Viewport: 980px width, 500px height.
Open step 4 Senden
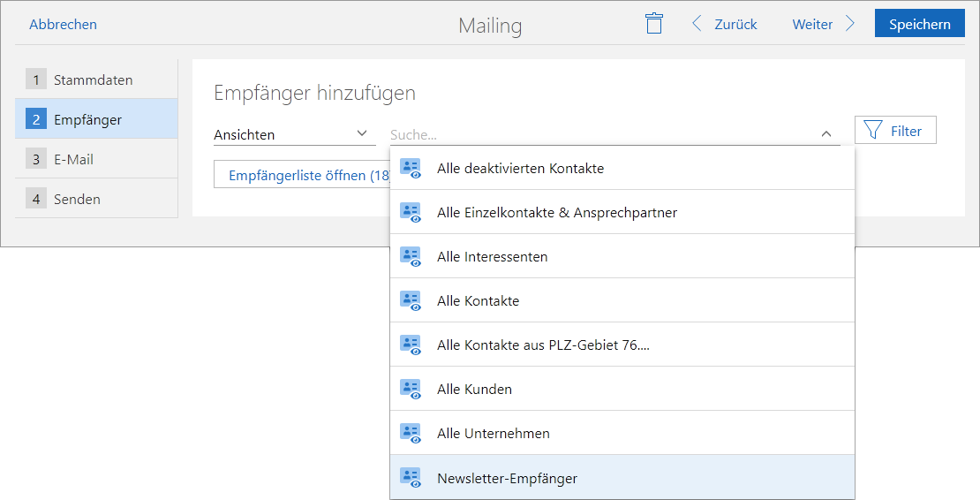77,199
